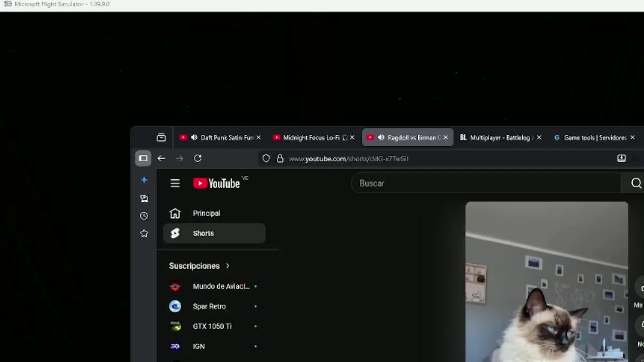Click the install app icon in address bar
The width and height of the screenshot is (644, 362).
click(x=621, y=158)
